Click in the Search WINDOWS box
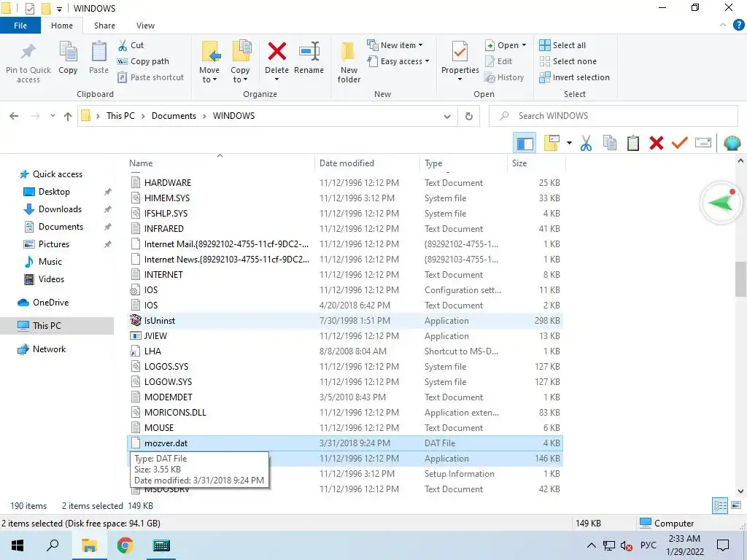 point(614,116)
